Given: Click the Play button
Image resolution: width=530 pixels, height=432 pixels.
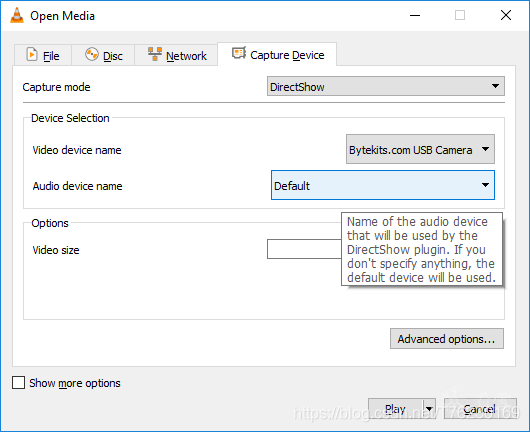Looking at the screenshot, I should point(395,409).
